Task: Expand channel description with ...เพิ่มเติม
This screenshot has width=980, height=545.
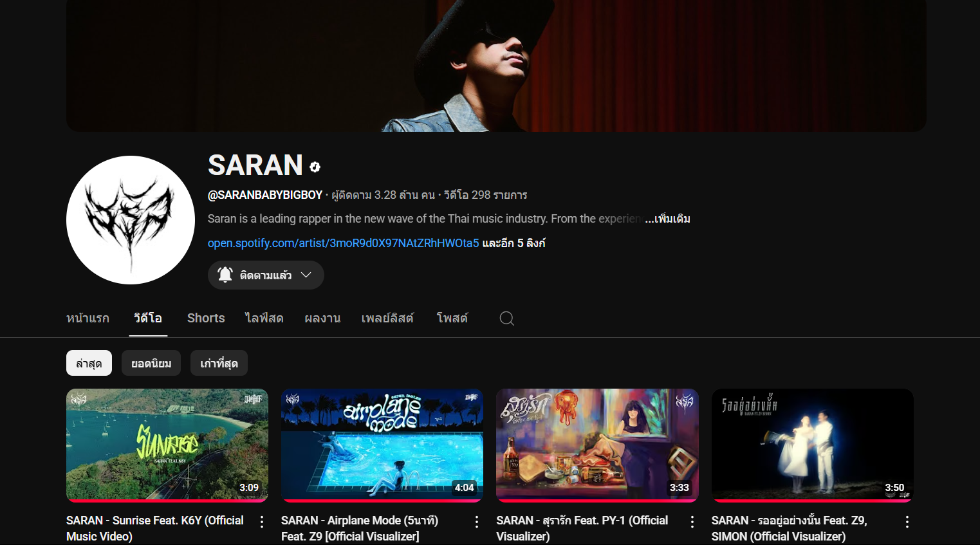Action: point(667,219)
